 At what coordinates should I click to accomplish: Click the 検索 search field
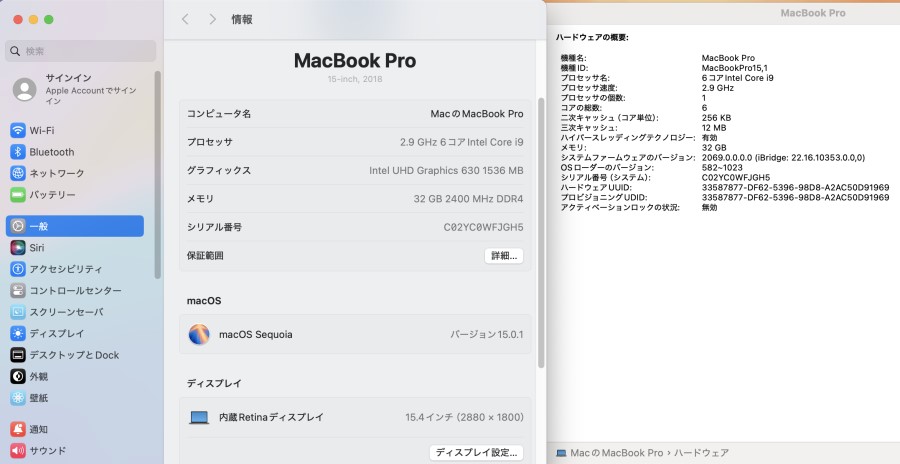81,51
